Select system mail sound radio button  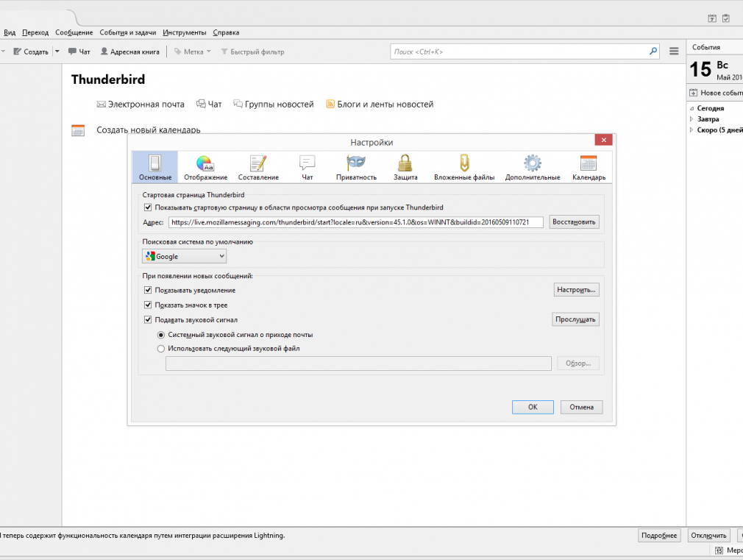tap(161, 335)
